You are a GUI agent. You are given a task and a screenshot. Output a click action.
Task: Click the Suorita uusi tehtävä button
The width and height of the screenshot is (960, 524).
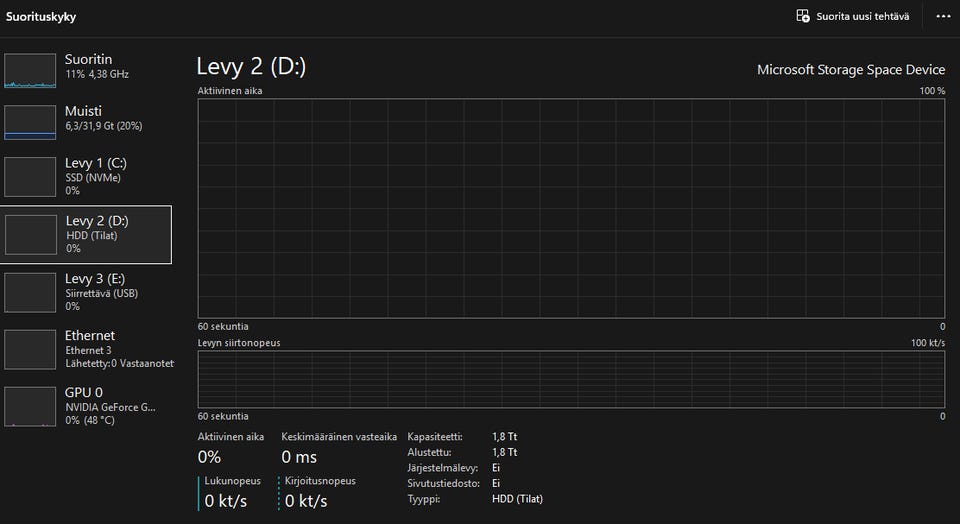pos(853,17)
